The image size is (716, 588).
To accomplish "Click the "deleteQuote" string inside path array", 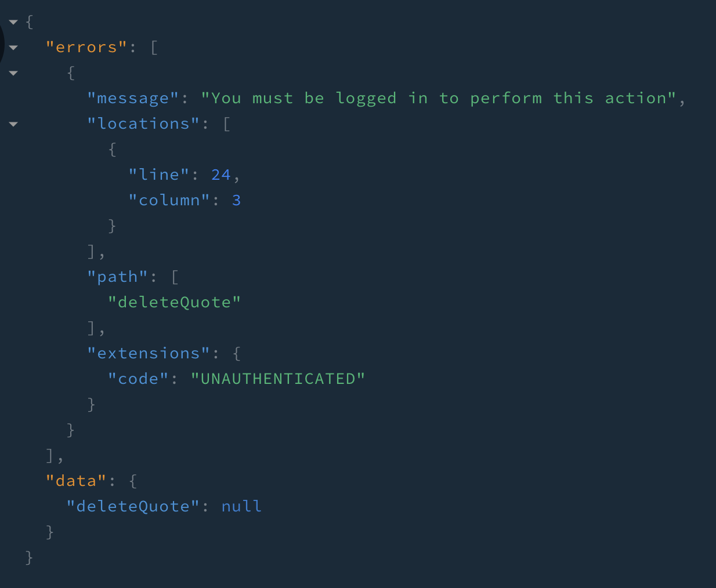I will (174, 303).
